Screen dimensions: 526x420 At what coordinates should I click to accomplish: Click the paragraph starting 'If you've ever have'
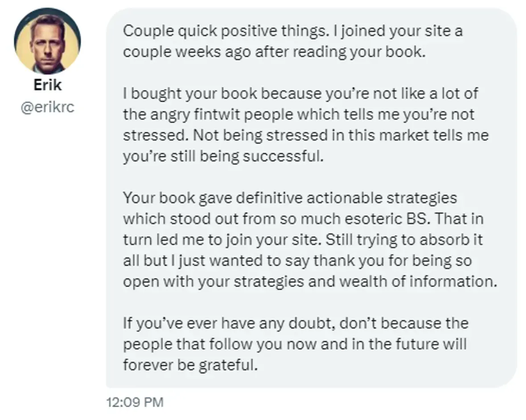coord(295,344)
